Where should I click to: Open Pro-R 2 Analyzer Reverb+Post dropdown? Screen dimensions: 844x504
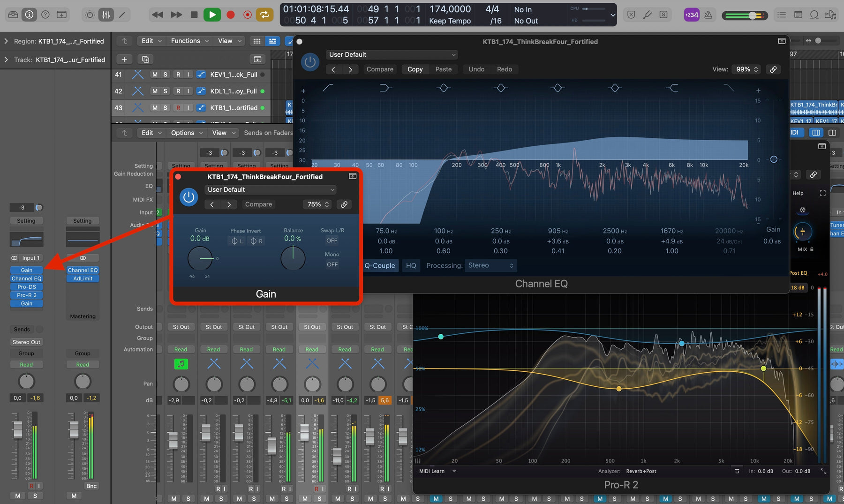point(641,471)
